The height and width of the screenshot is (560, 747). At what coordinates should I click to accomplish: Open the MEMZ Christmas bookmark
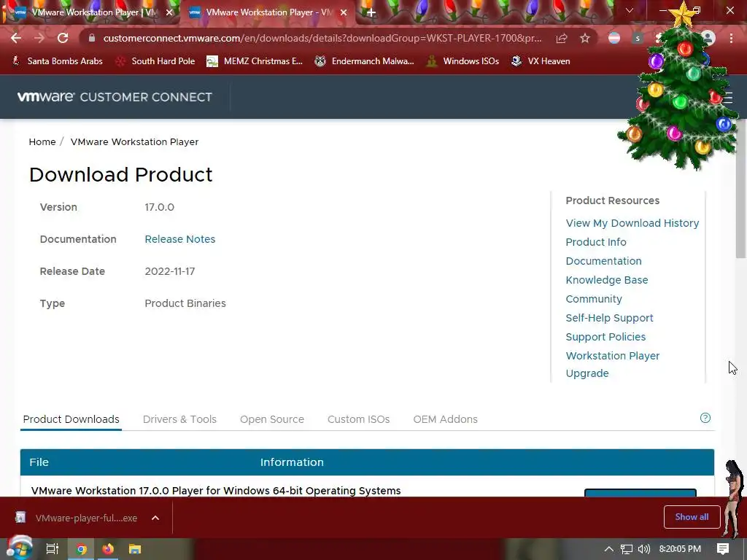point(255,61)
